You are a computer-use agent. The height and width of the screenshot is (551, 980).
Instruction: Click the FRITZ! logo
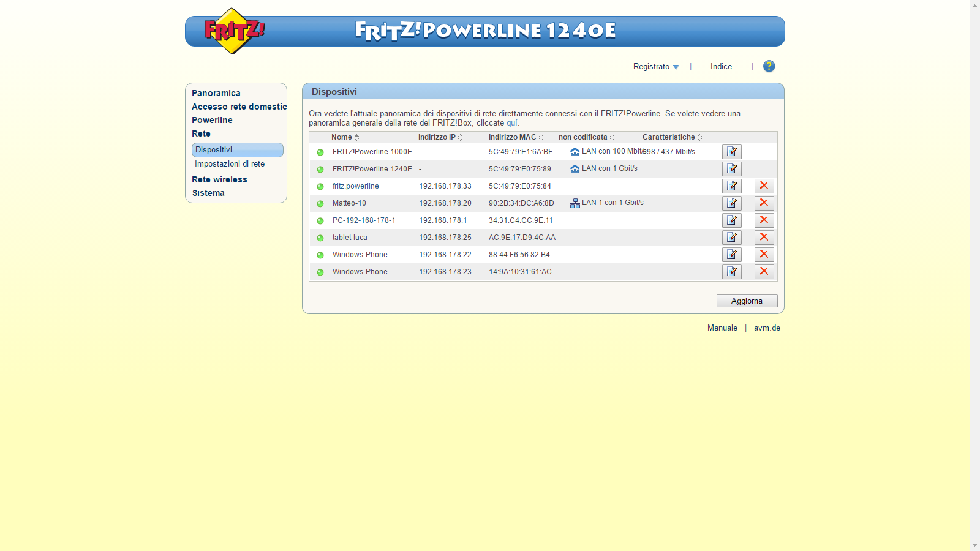point(233,31)
